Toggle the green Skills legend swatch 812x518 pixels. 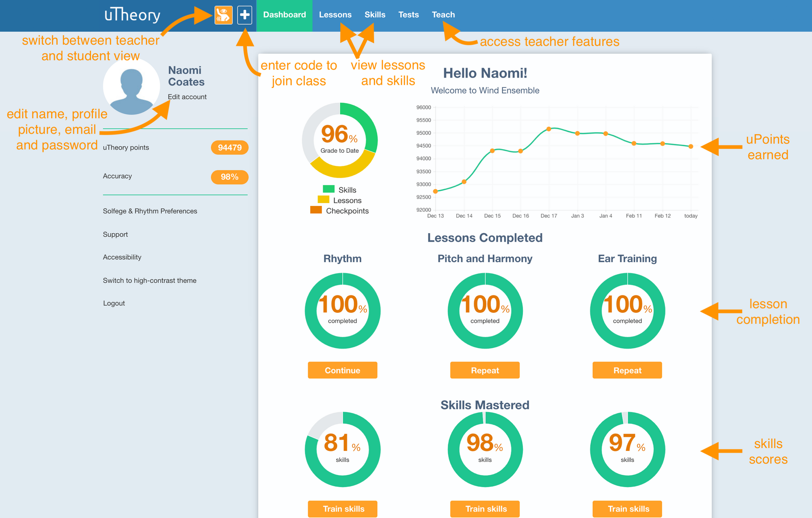point(328,189)
